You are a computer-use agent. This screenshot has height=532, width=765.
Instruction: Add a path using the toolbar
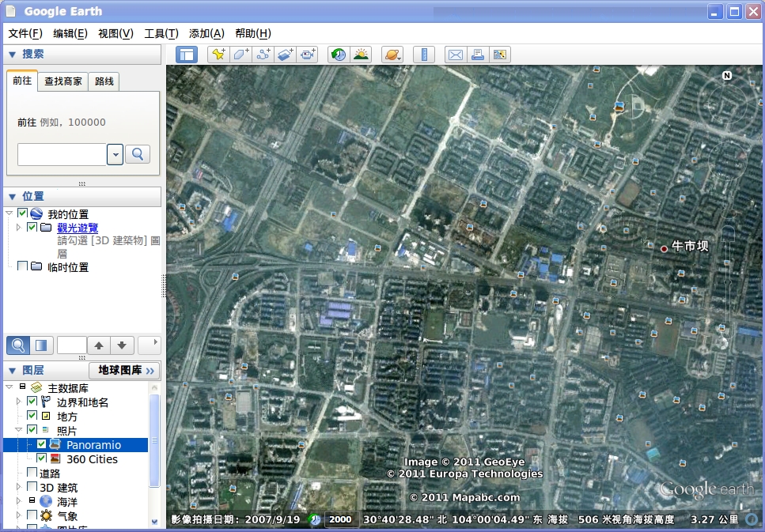click(x=263, y=55)
